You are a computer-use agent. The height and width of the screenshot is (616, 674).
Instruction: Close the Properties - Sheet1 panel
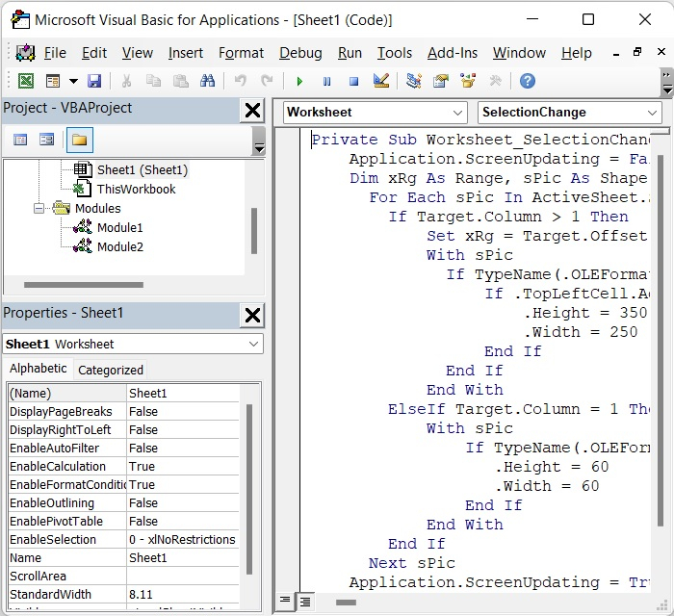pyautogui.click(x=252, y=314)
